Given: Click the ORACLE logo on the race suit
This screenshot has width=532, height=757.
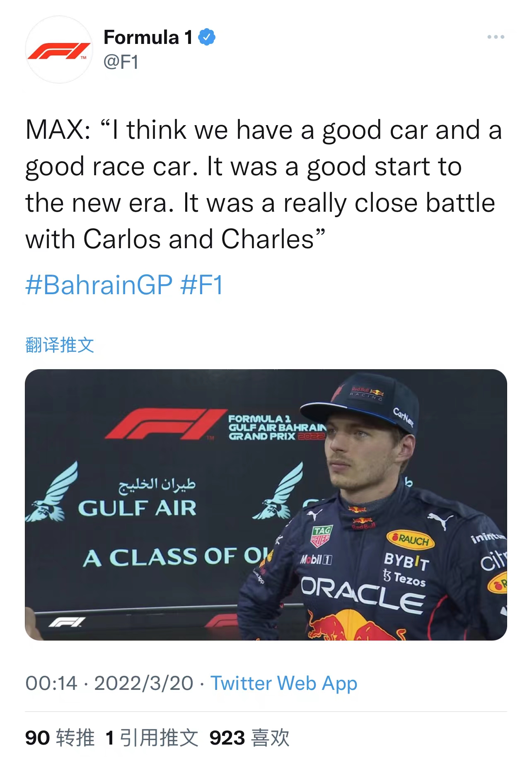Looking at the screenshot, I should [x=363, y=593].
